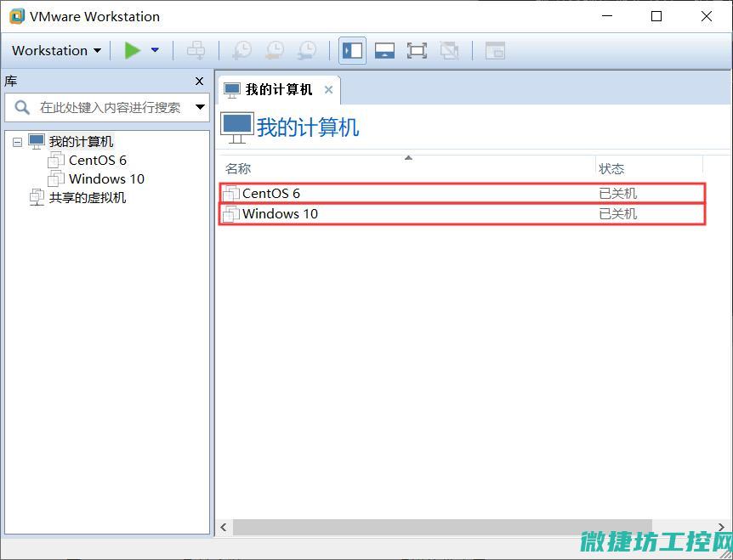The image size is (733, 560).
Task: Minimize the VMware Workstation window
Action: pyautogui.click(x=607, y=16)
